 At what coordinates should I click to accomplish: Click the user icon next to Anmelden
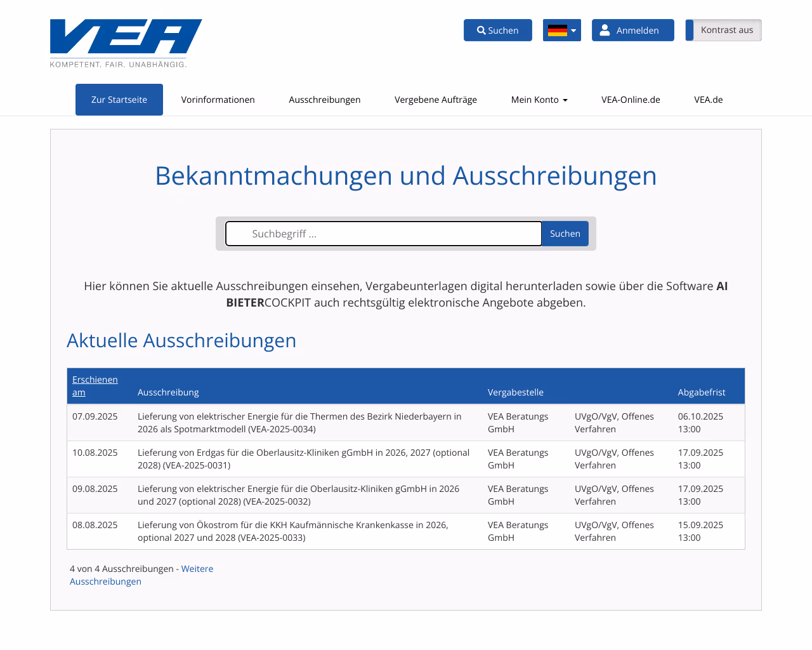coord(605,29)
